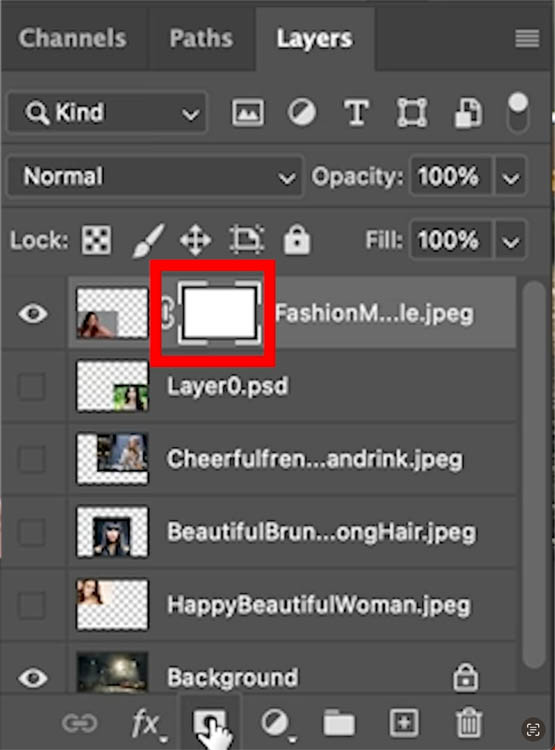Open the Layers panel hamburger menu
Screen dimensions: 555x750
527,38
